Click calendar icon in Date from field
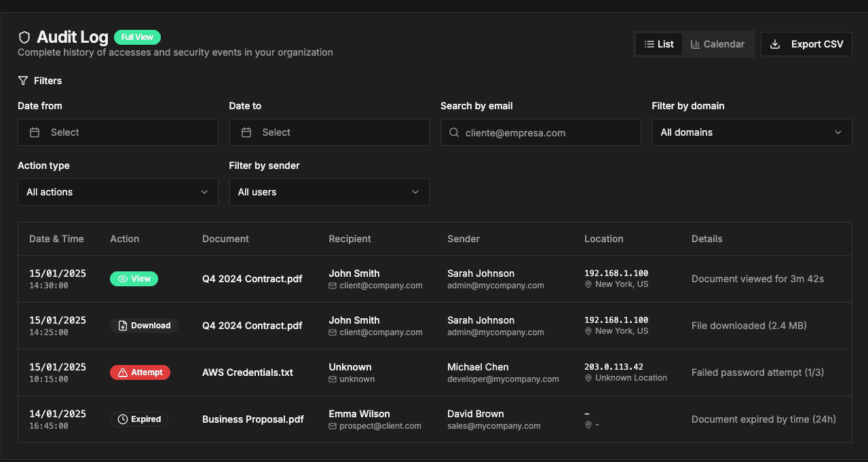Image resolution: width=868 pixels, height=462 pixels. (x=35, y=132)
